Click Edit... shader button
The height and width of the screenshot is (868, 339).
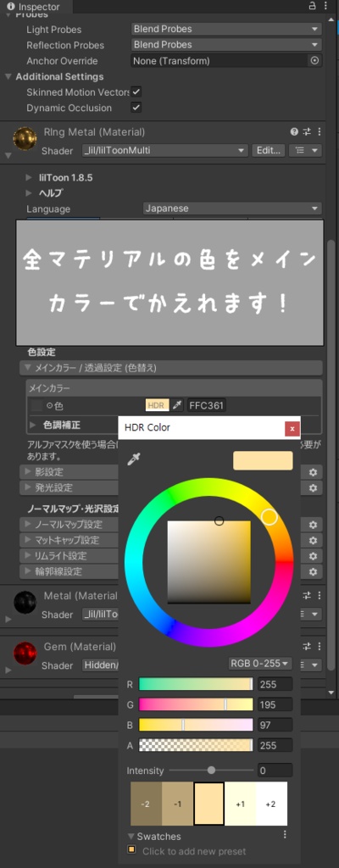(x=269, y=150)
